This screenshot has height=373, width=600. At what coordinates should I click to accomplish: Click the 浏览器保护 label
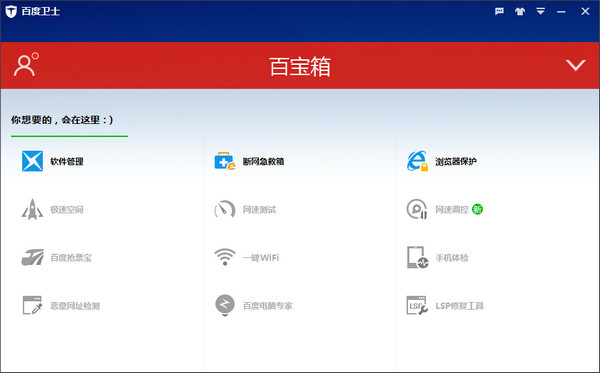point(456,161)
